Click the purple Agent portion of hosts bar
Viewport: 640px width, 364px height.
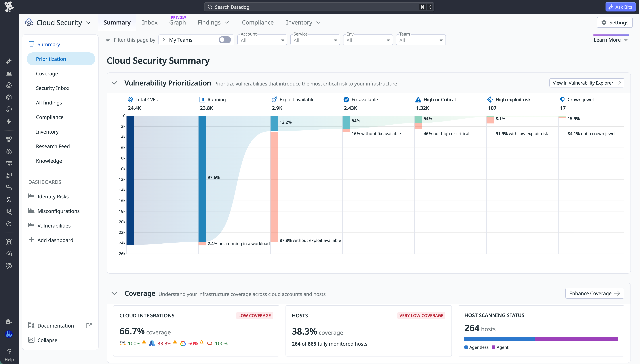click(x=576, y=339)
